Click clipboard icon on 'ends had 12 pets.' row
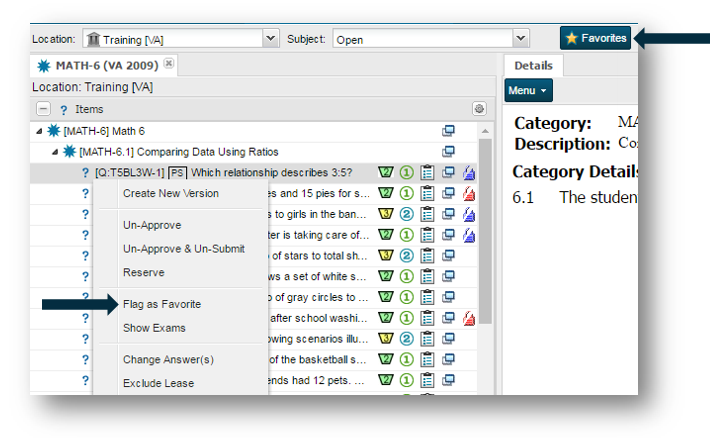 pos(427,380)
